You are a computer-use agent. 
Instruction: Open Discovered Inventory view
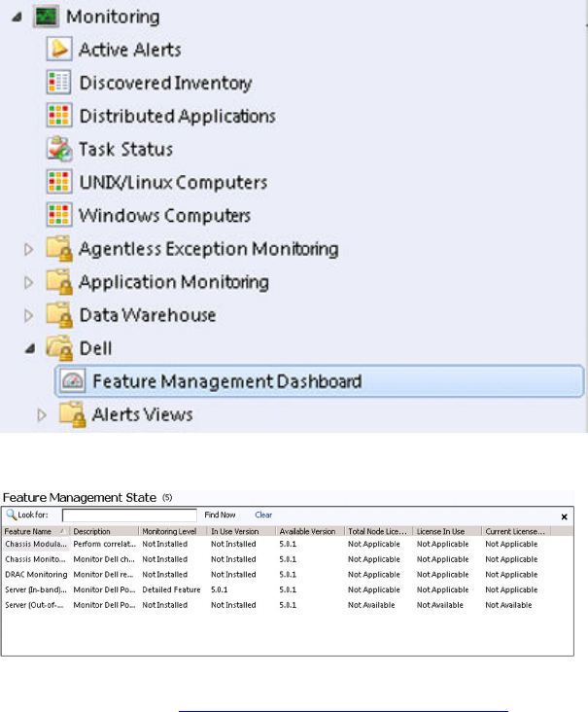(x=165, y=83)
